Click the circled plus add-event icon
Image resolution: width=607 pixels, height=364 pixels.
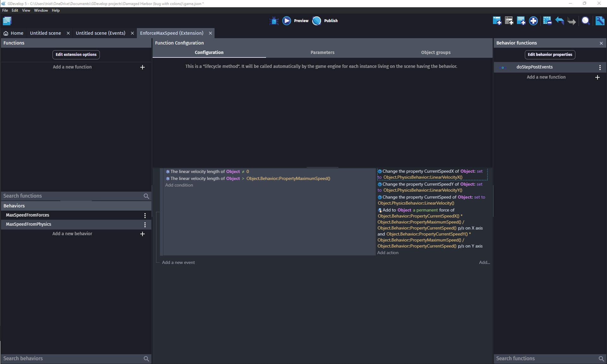pyautogui.click(x=533, y=21)
